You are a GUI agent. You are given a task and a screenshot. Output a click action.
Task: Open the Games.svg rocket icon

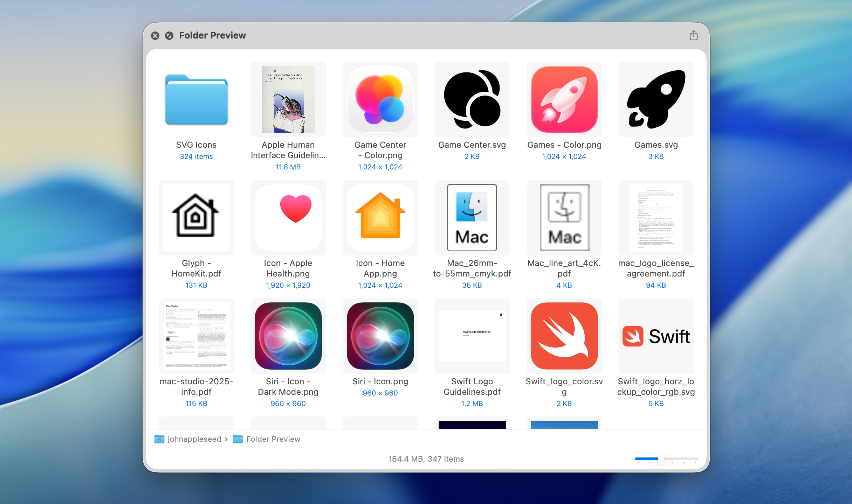655,99
